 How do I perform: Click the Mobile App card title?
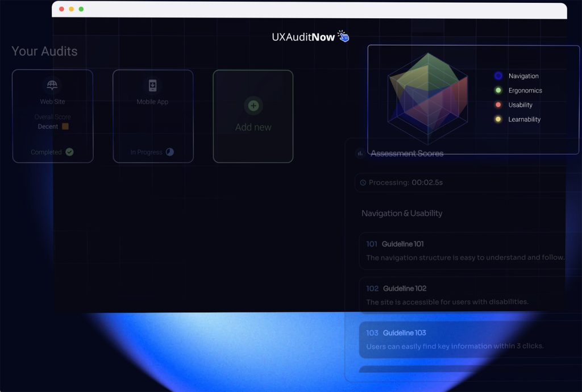pos(152,102)
